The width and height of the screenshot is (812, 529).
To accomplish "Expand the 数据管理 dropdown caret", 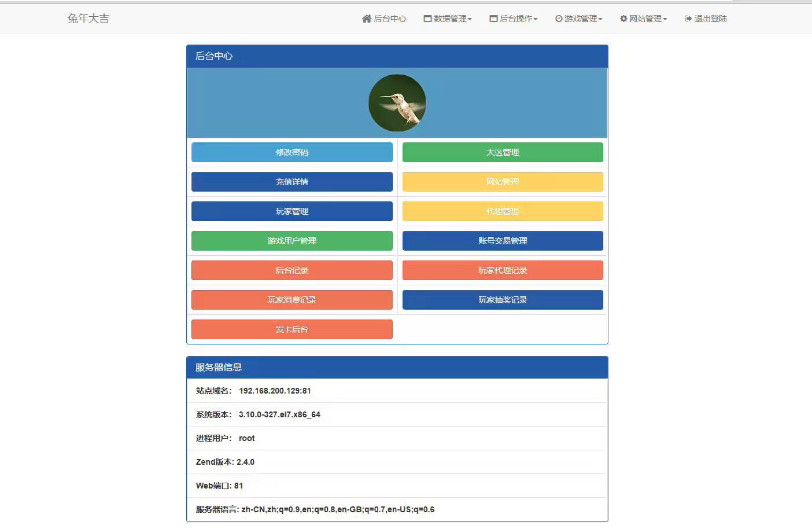I will click(x=470, y=19).
